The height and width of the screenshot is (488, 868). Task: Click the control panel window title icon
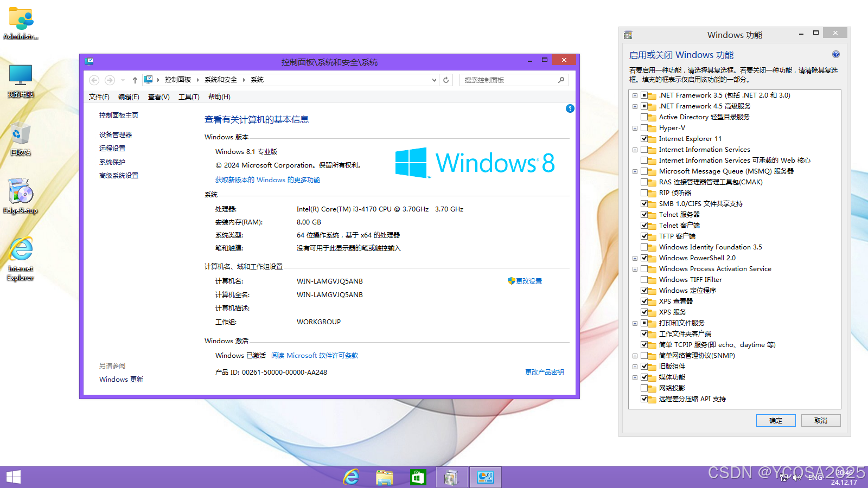click(x=89, y=61)
